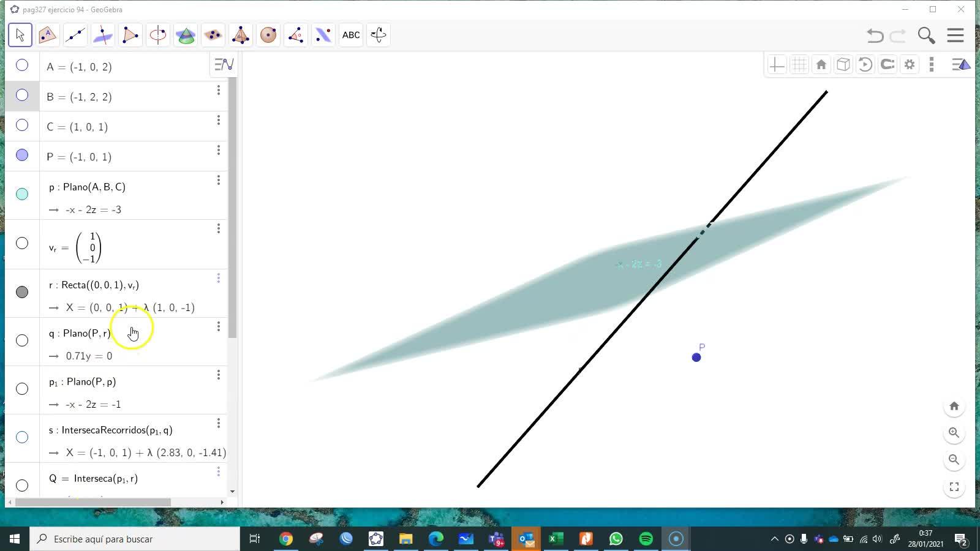Click the zoom in button
980x551 pixels.
[x=954, y=433]
